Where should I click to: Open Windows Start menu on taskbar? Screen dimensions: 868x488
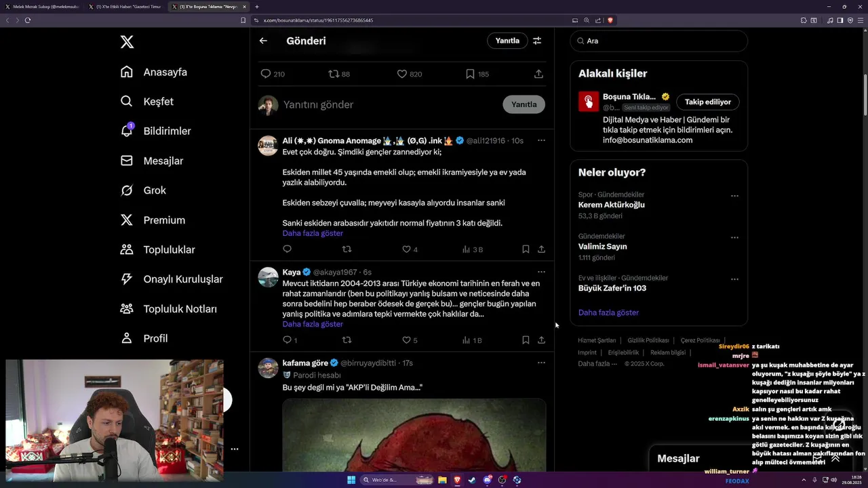tap(351, 480)
